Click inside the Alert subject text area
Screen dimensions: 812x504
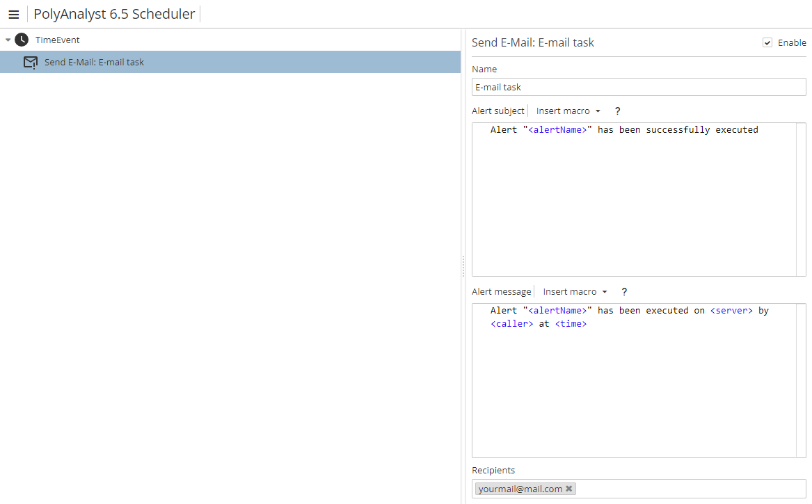[x=633, y=202]
